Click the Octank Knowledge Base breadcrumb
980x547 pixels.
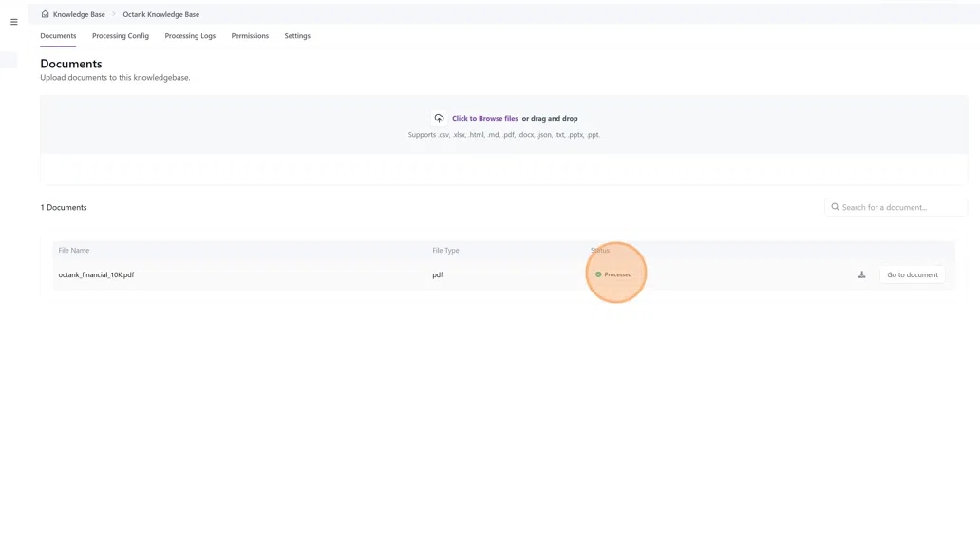160,14
